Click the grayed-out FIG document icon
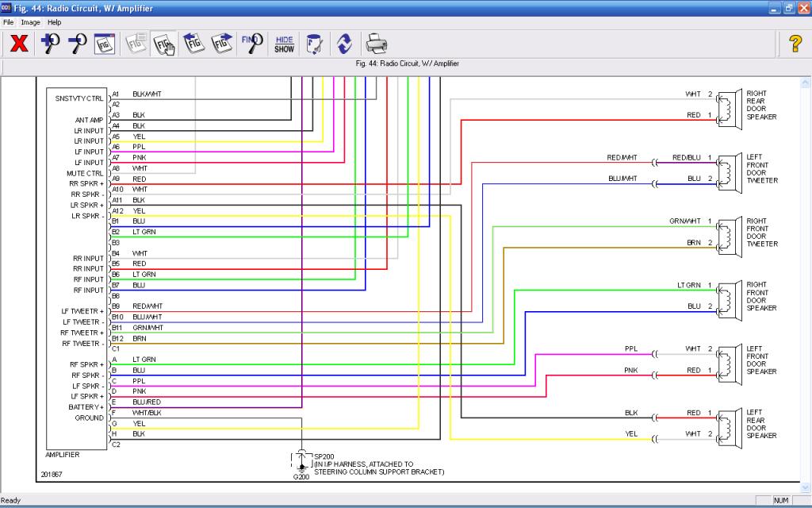 134,44
